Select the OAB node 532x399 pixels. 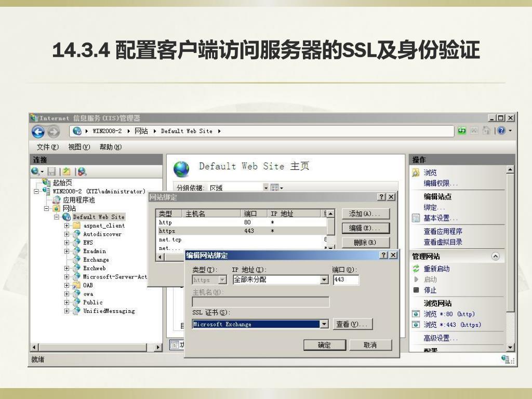[x=88, y=285]
